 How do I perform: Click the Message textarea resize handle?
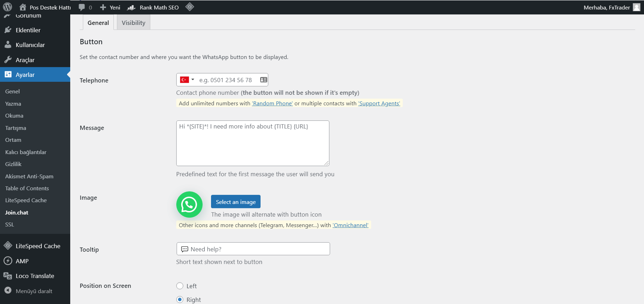click(x=327, y=163)
